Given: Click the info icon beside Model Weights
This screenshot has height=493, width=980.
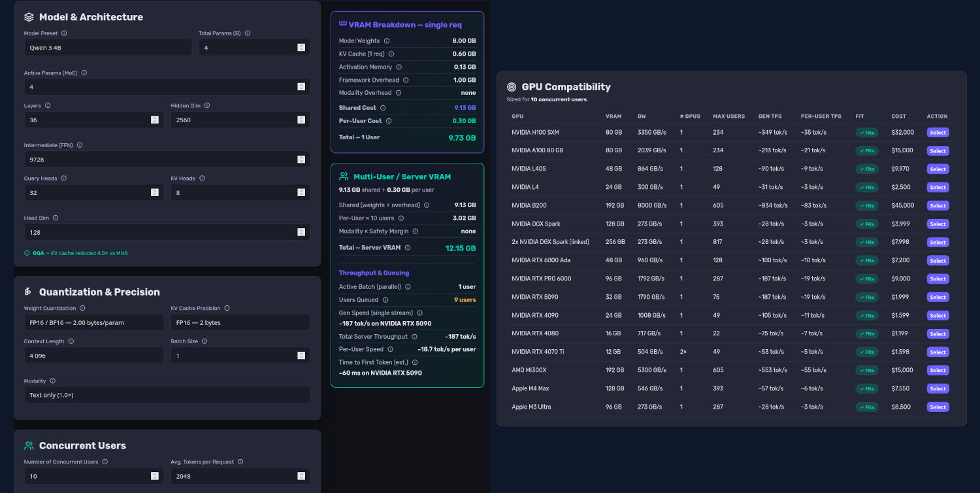Looking at the screenshot, I should (387, 41).
